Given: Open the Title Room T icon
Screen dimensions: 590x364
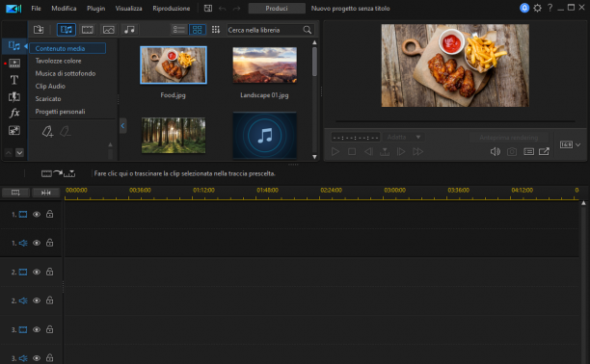Looking at the screenshot, I should point(13,80).
